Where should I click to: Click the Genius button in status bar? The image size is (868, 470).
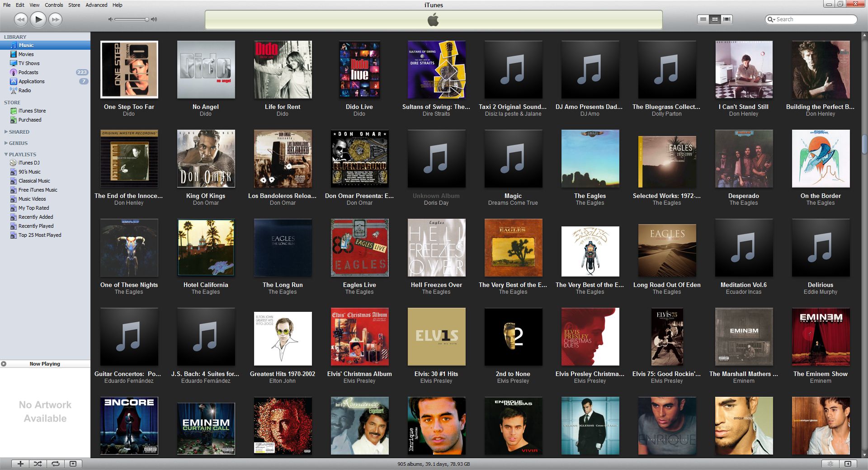point(830,464)
